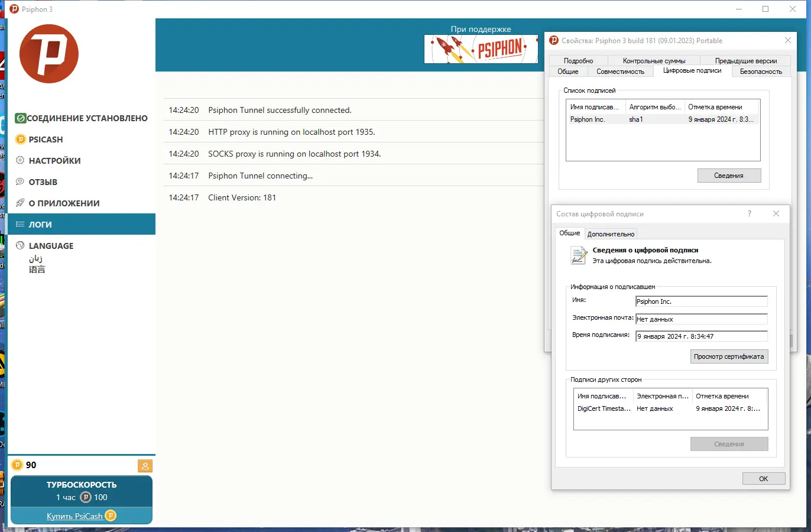This screenshot has height=532, width=811.
Task: Open the Settings section (НАСТРОЙКИ)
Action: pos(54,161)
